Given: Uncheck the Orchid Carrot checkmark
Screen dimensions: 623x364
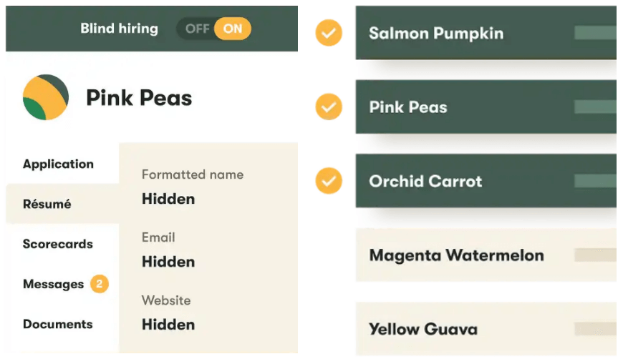Looking at the screenshot, I should (x=329, y=181).
